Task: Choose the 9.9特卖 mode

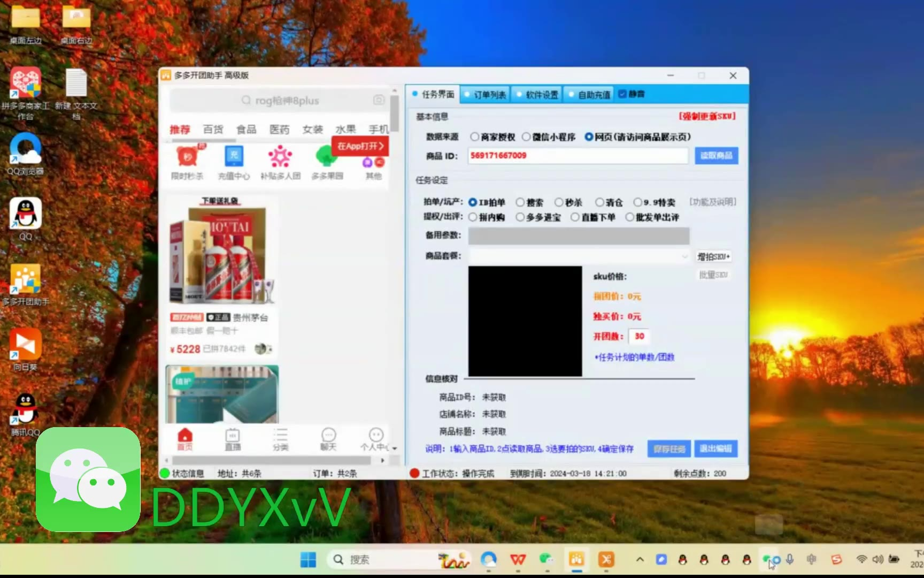Action: pyautogui.click(x=638, y=202)
